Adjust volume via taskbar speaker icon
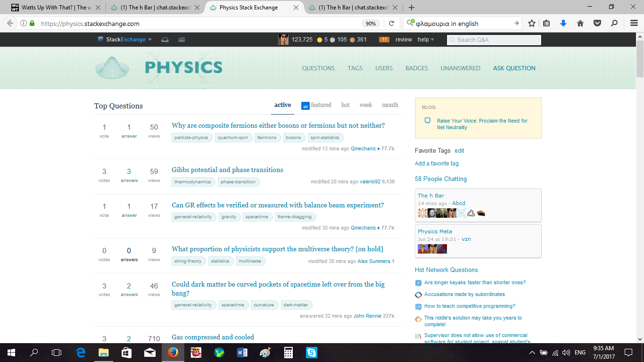The image size is (644, 362). pyautogui.click(x=566, y=352)
